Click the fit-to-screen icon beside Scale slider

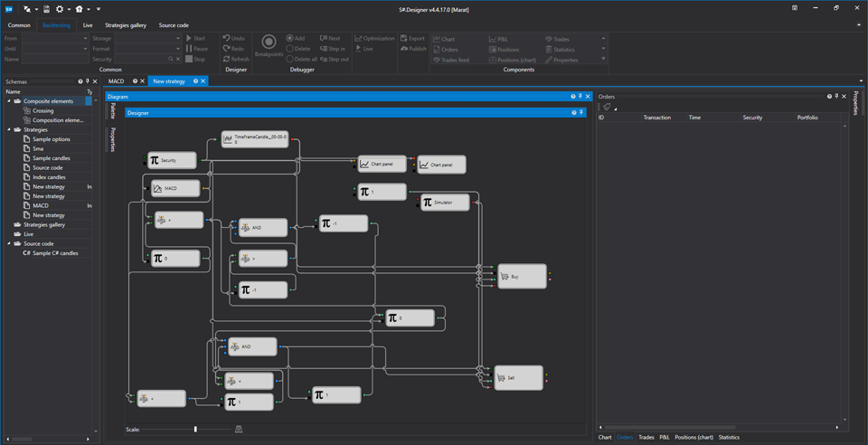tap(239, 429)
